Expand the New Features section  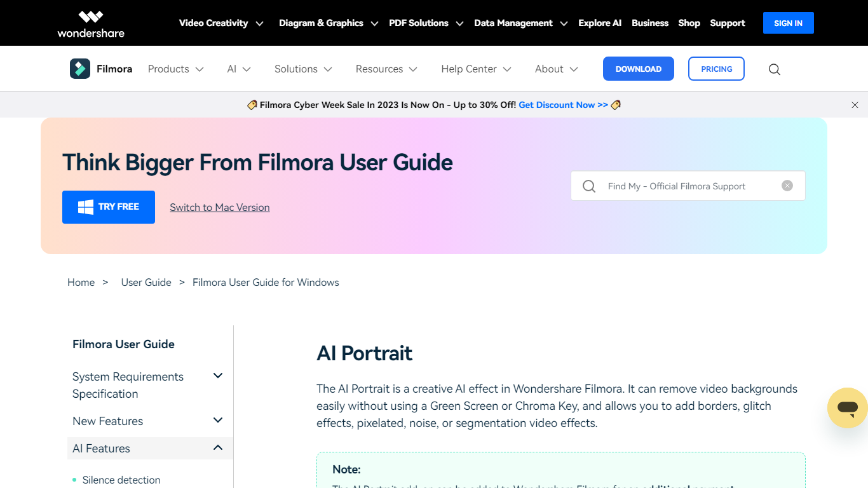click(x=218, y=421)
